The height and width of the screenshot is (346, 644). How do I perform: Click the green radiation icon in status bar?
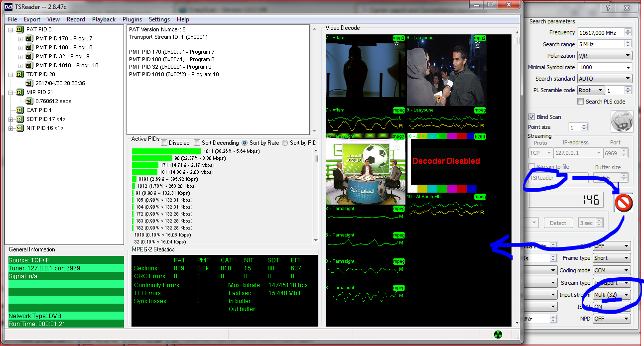pyautogui.click(x=498, y=334)
